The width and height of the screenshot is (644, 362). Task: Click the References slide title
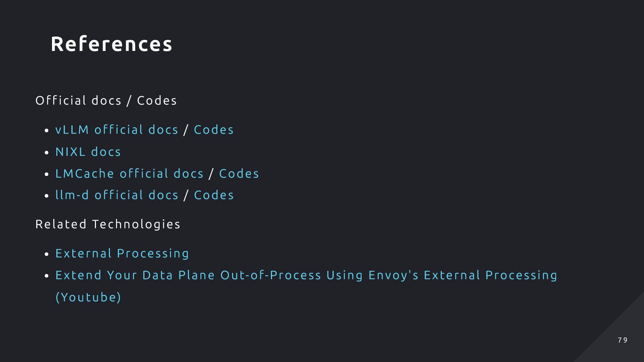111,44
